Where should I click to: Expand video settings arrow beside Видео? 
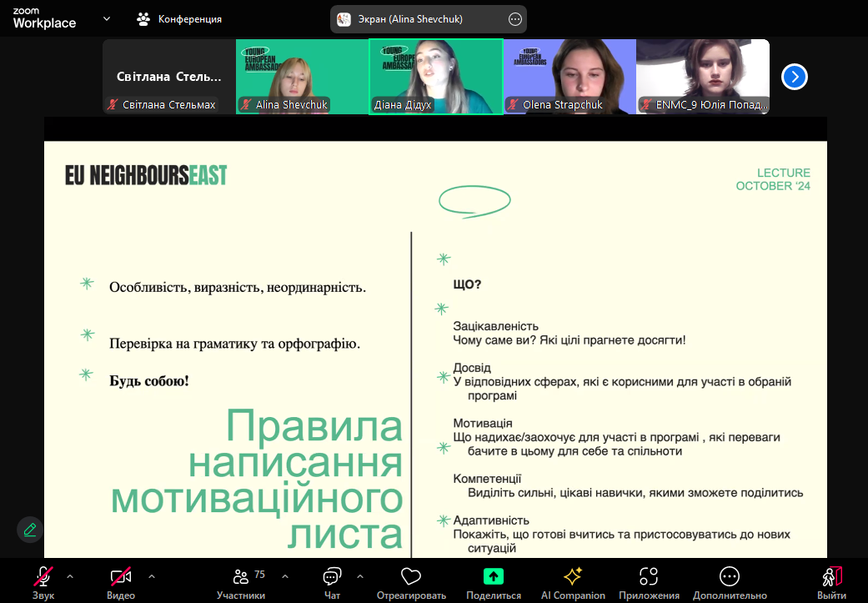151,575
